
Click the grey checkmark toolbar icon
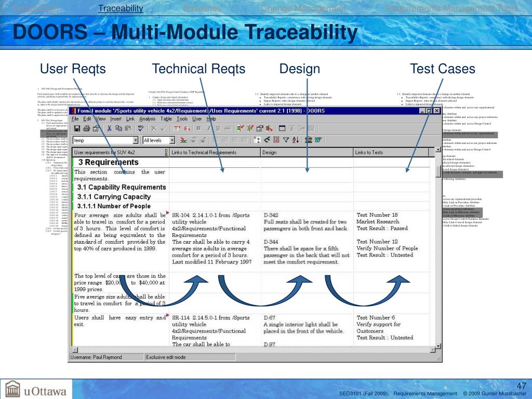164,128
